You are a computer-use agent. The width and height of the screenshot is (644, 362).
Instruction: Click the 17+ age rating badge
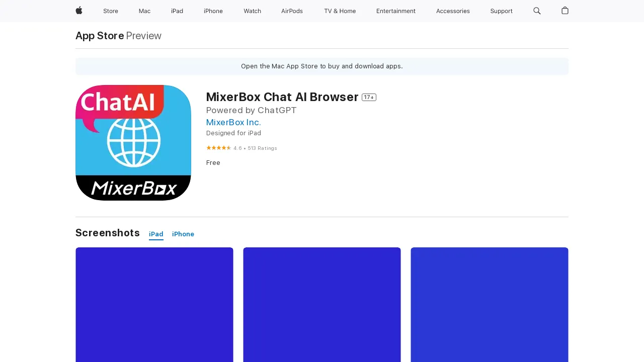click(x=369, y=97)
